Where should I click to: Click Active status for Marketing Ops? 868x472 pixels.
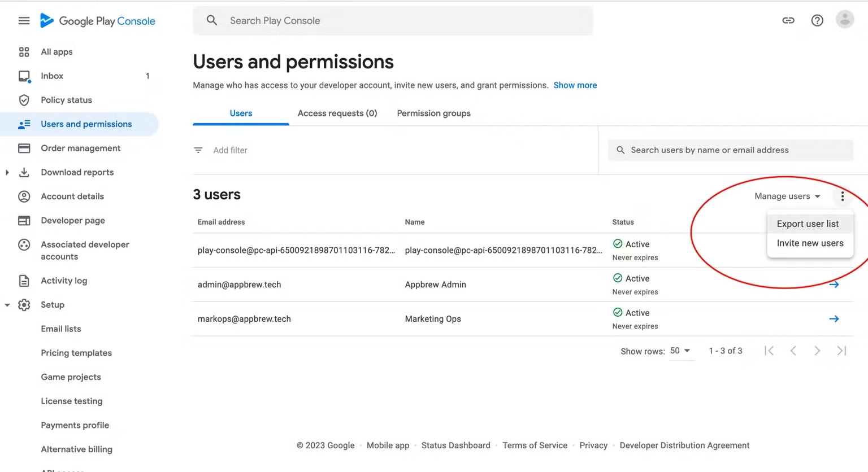pos(631,313)
